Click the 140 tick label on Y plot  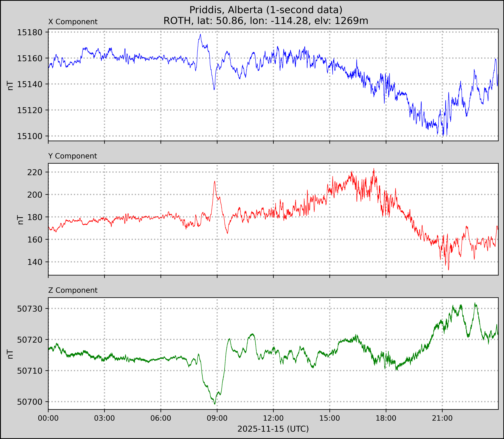tap(35, 262)
